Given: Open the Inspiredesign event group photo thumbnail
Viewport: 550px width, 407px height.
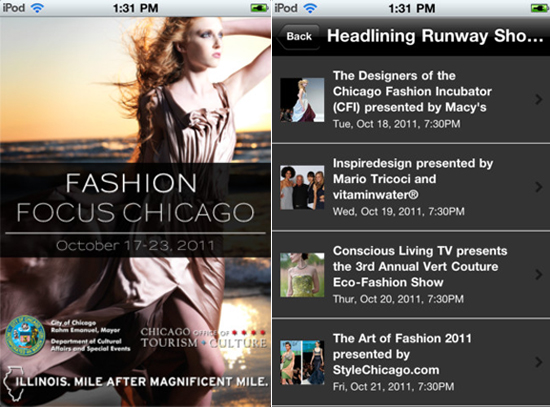Looking at the screenshot, I should [x=302, y=187].
